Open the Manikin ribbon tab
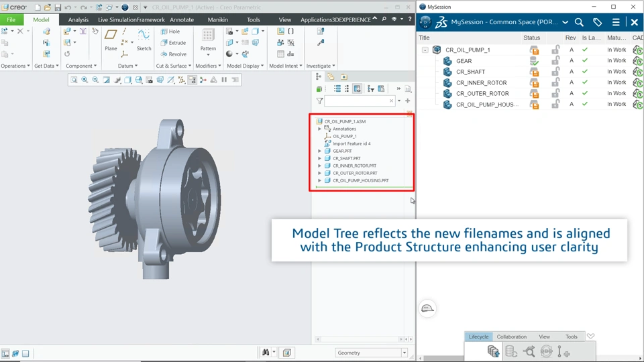This screenshot has height=362, width=644. 217,19
